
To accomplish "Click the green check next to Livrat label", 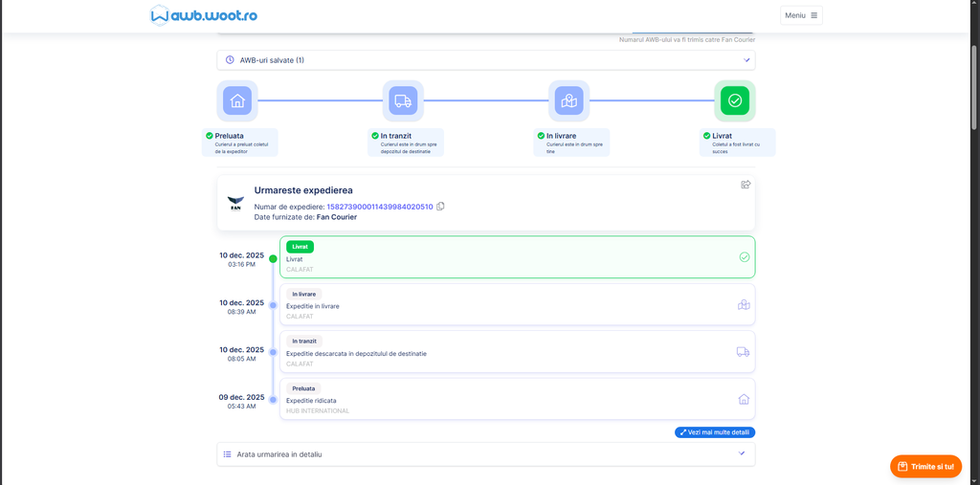I will click(707, 135).
